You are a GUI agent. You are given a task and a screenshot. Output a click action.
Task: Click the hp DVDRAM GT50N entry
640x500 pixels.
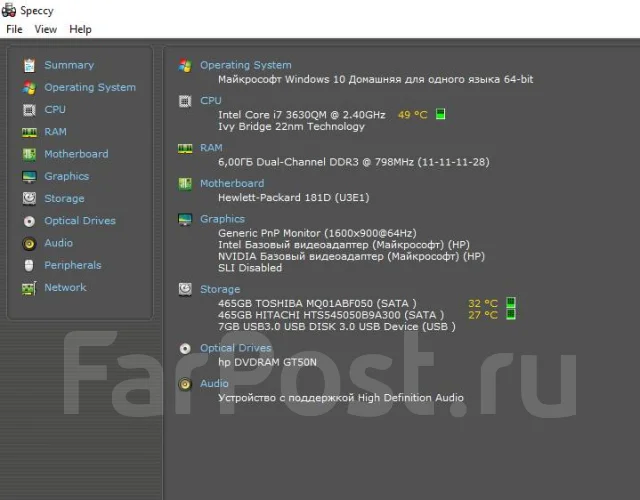coord(267,362)
